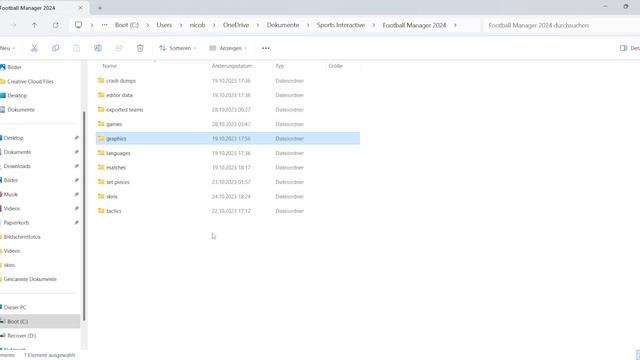
Task: Sort by the Typ column header
Action: [280, 66]
